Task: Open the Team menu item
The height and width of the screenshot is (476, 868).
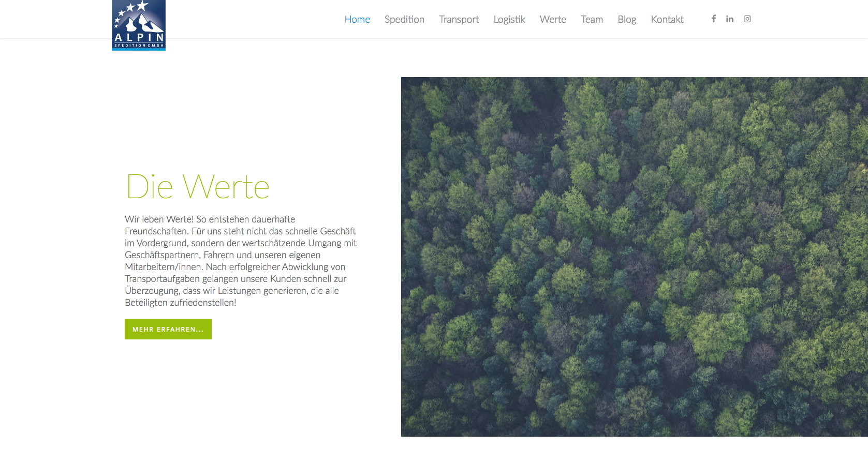Action: pos(592,19)
